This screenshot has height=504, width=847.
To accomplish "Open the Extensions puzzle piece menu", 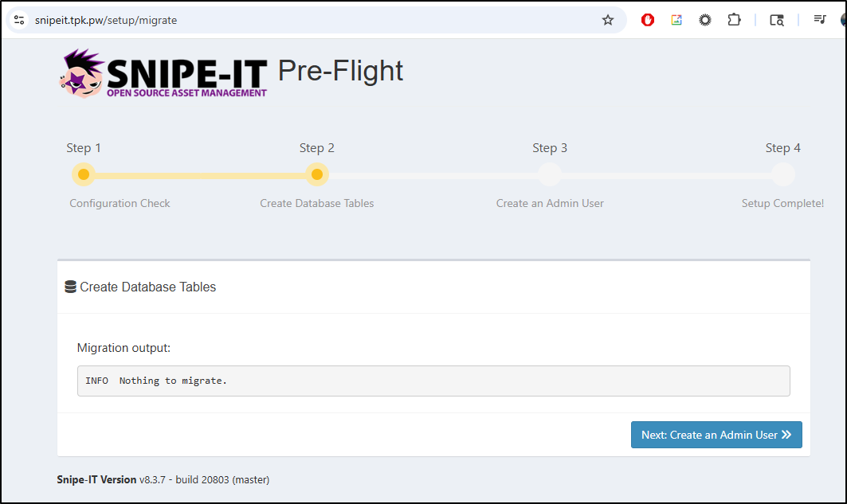I will (x=734, y=20).
